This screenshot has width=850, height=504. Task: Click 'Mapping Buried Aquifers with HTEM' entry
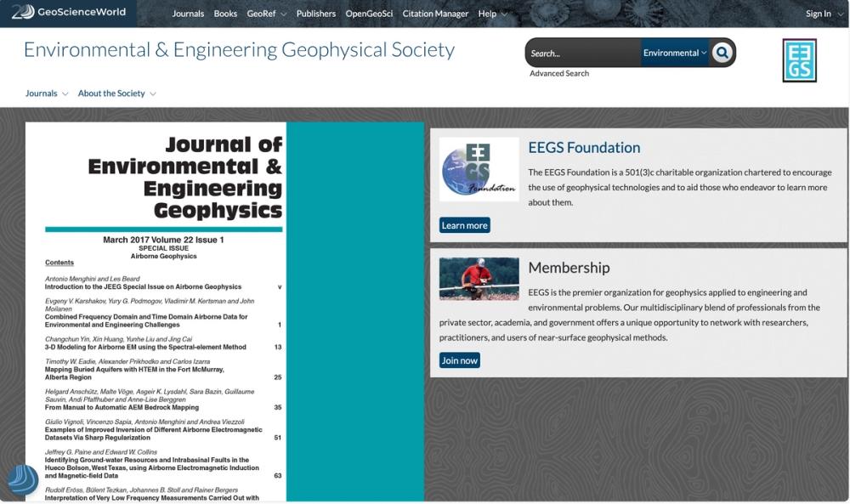[134, 373]
